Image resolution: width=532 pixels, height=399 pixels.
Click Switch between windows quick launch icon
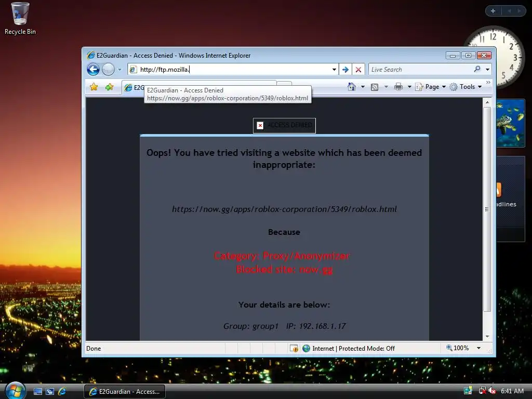(x=50, y=392)
